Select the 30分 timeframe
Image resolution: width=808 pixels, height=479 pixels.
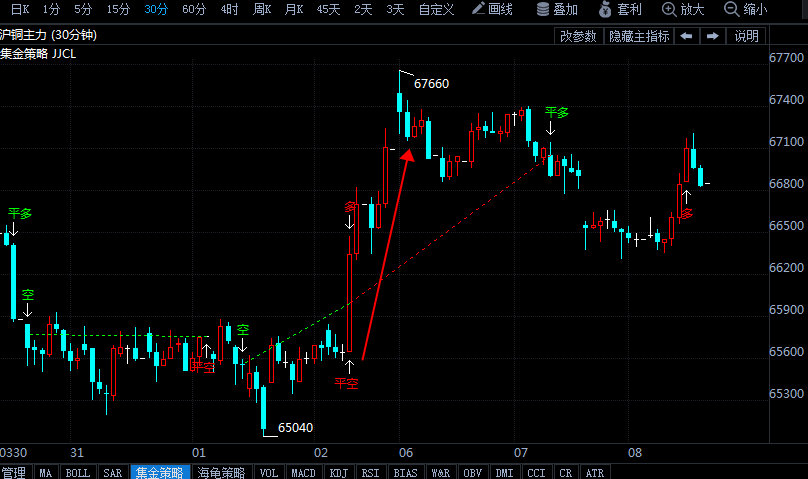(x=156, y=9)
